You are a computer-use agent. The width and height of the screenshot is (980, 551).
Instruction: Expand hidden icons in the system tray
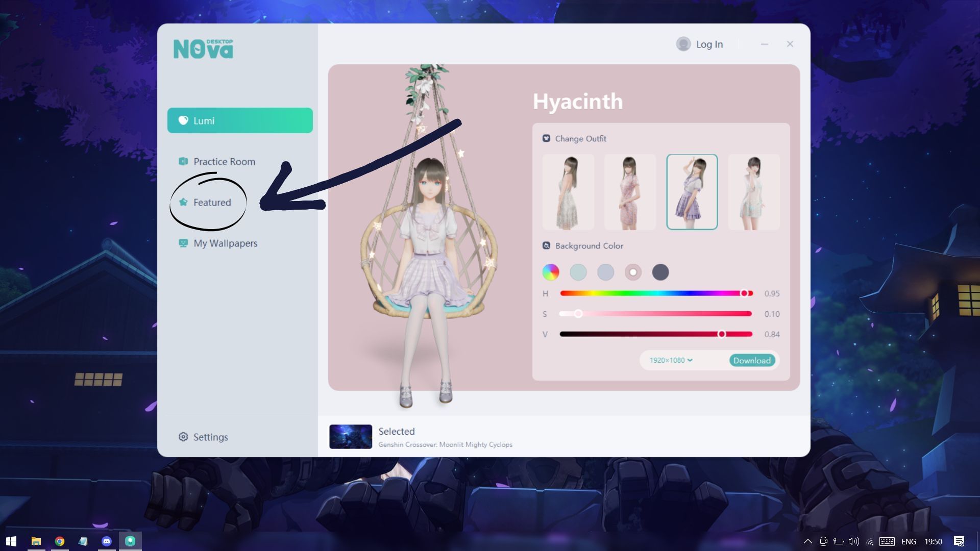[808, 541]
